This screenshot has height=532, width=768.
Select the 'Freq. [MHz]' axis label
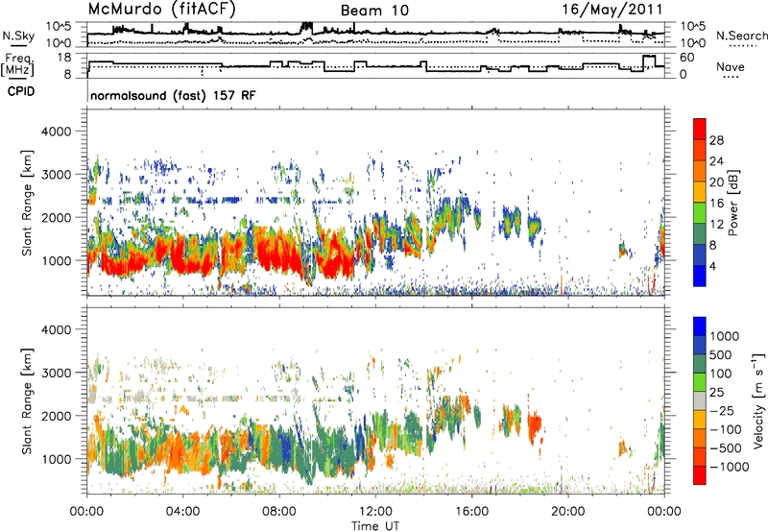(17, 64)
